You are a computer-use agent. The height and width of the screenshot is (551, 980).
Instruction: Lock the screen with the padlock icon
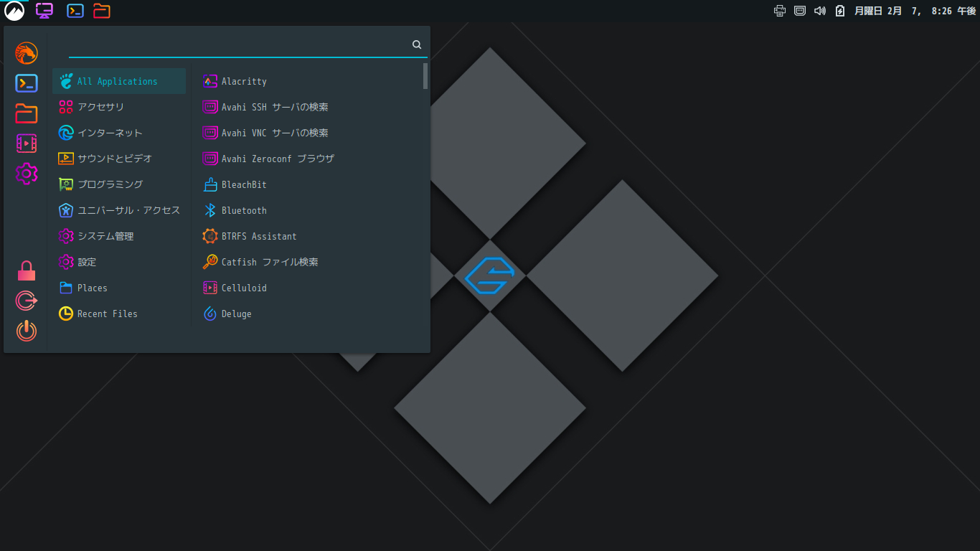point(27,270)
